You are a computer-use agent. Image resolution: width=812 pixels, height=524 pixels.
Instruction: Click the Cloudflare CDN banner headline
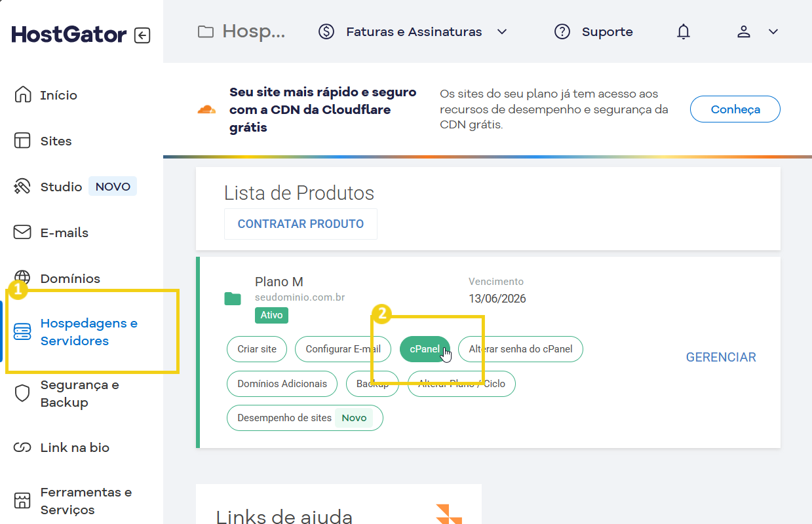[x=323, y=109]
